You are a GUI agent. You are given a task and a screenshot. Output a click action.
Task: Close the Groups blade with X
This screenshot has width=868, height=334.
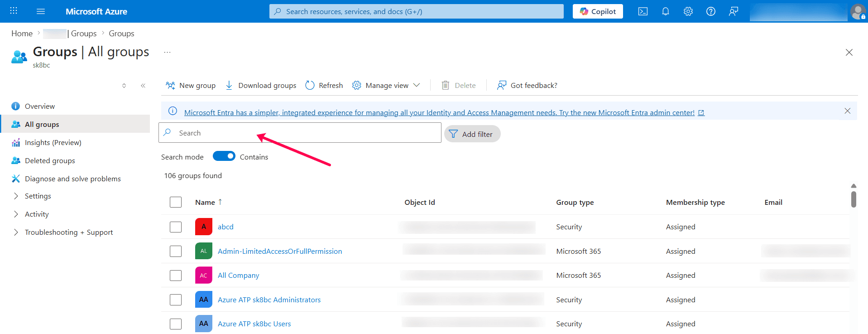[x=849, y=53]
